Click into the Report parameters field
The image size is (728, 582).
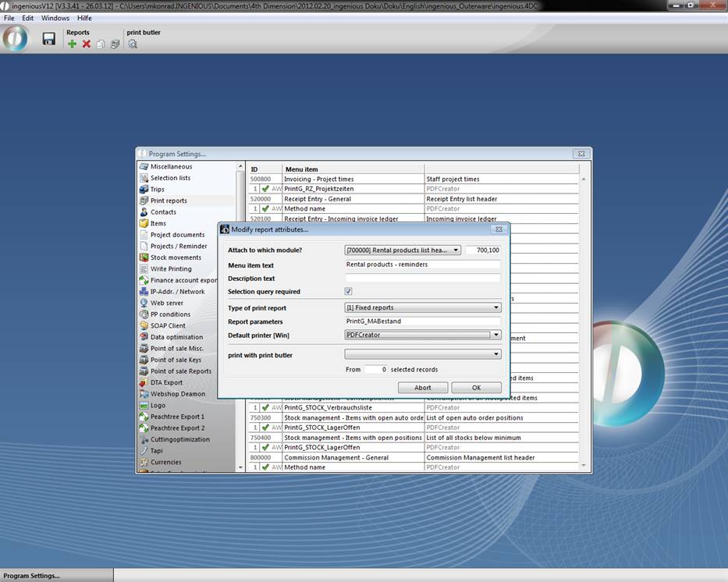tap(422, 321)
